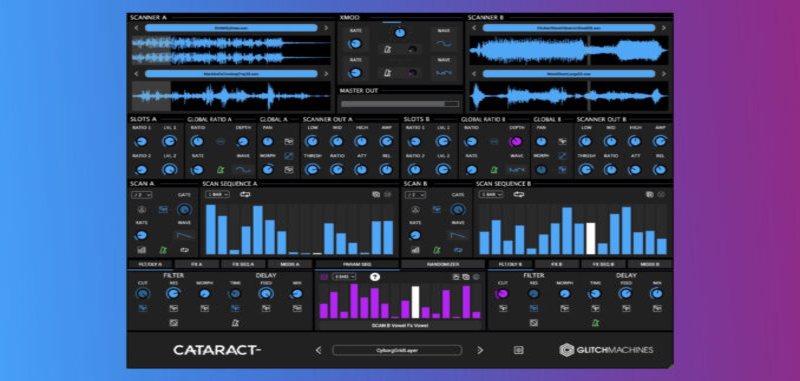Screen dimensions: 800x381
Task: Click the camera icon in Param Seq
Action: click(466, 277)
